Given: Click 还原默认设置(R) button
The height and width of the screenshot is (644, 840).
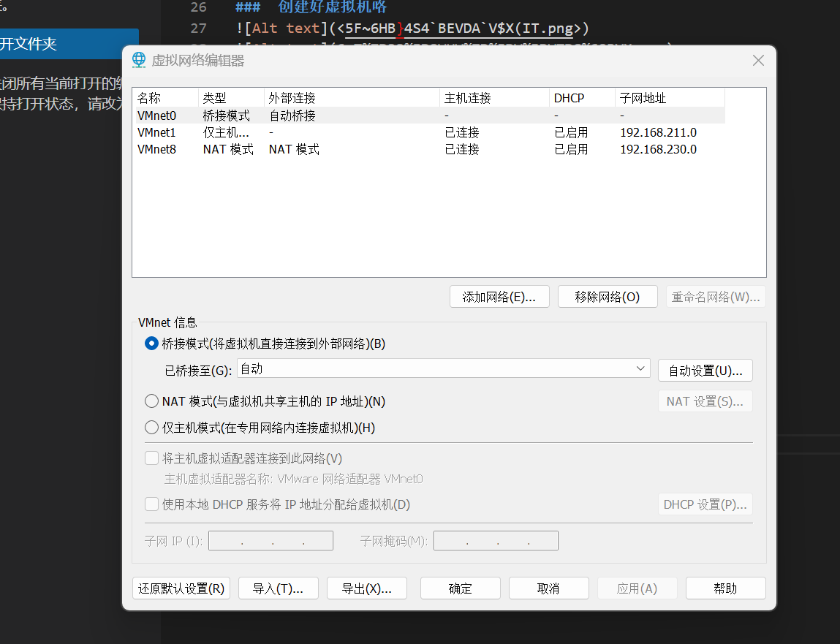Looking at the screenshot, I should [181, 588].
